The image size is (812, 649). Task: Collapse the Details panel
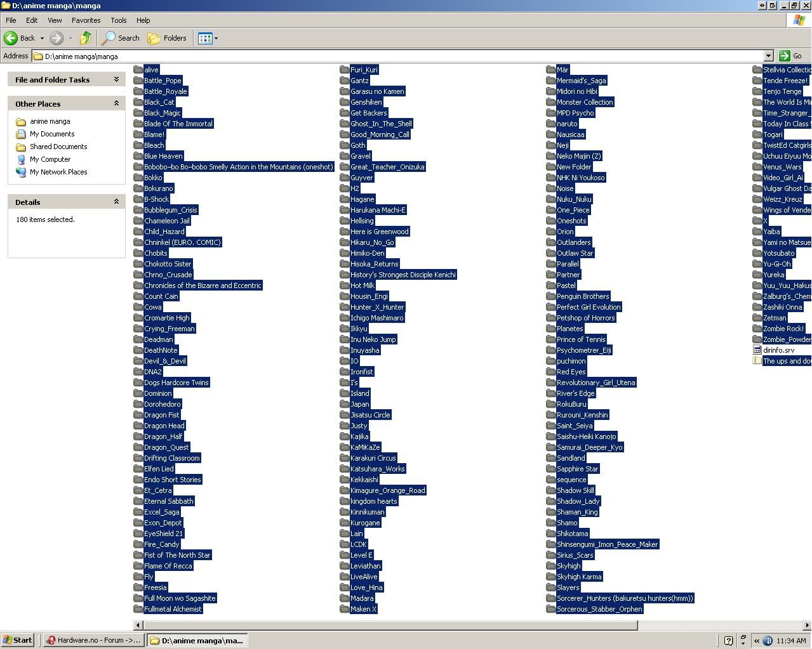tap(116, 202)
